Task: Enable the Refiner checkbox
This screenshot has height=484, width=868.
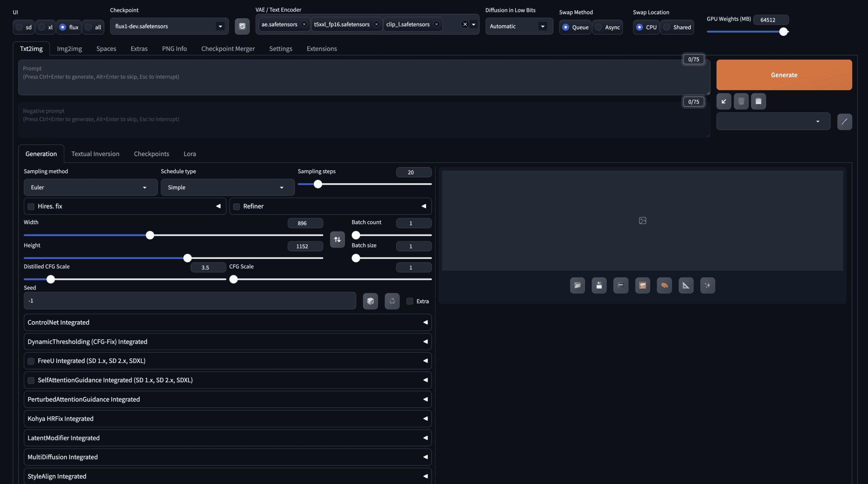Action: click(237, 207)
